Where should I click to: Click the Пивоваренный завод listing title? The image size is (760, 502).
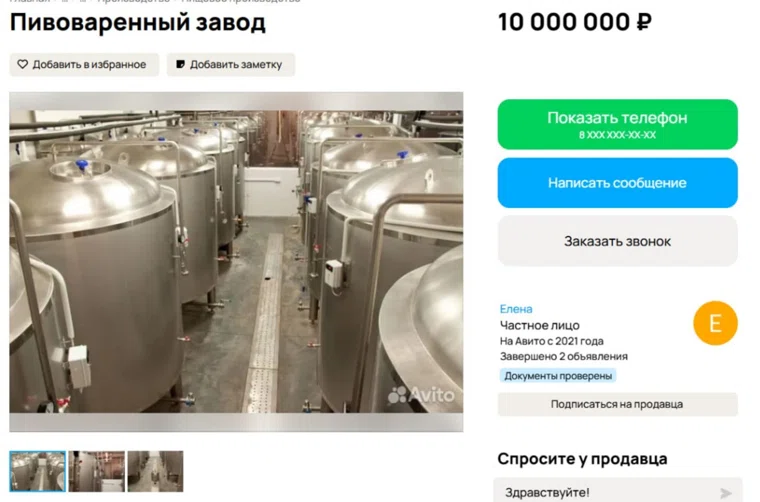click(x=138, y=23)
